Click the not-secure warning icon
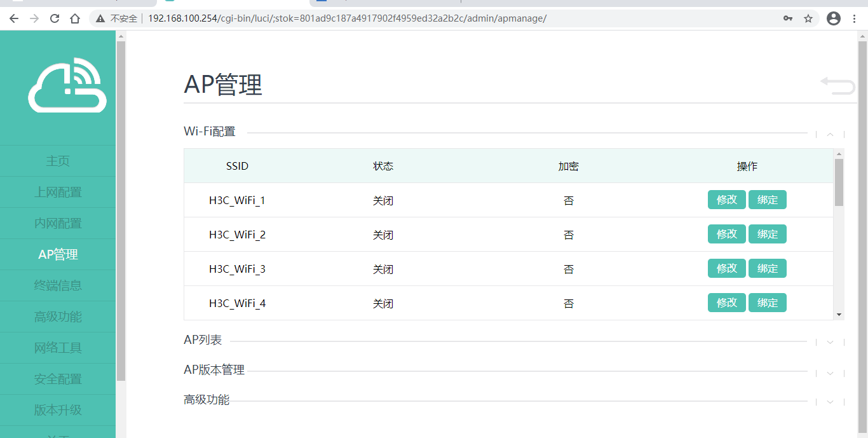 (x=100, y=18)
